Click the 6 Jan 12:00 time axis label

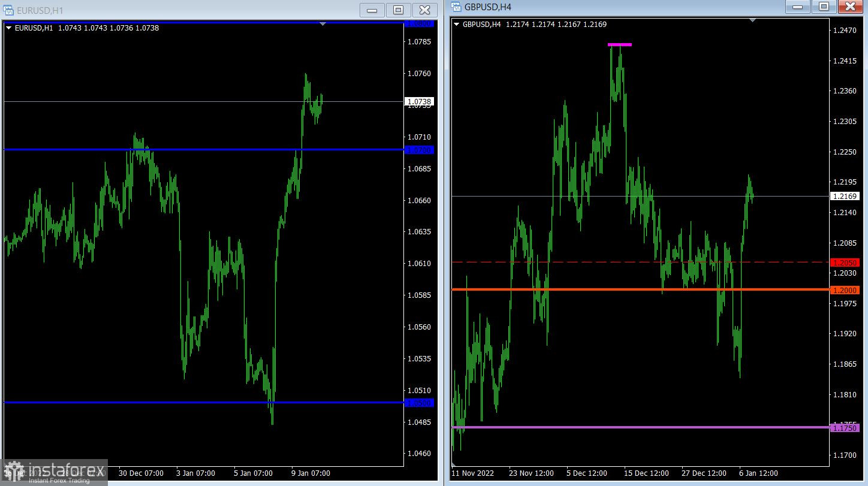coord(758,473)
